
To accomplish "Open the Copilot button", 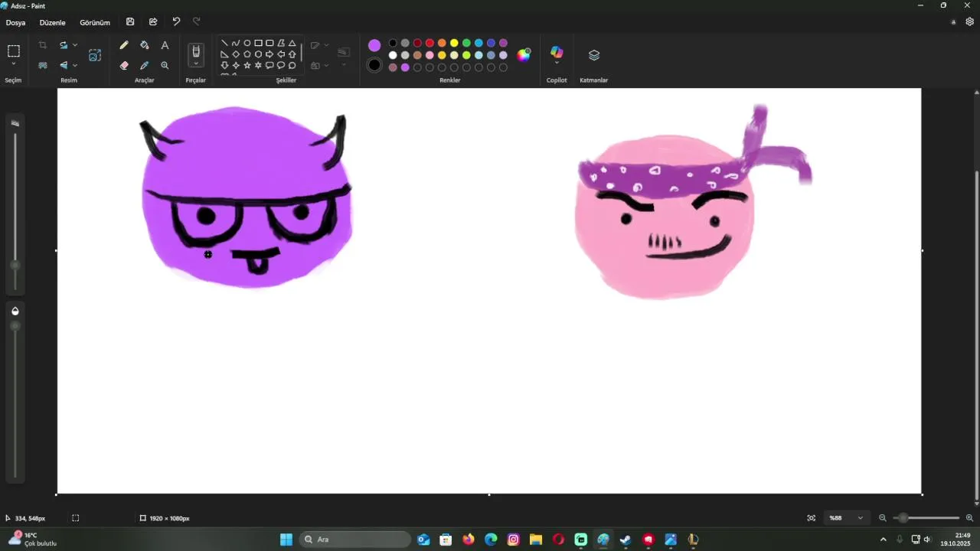I will click(x=557, y=51).
